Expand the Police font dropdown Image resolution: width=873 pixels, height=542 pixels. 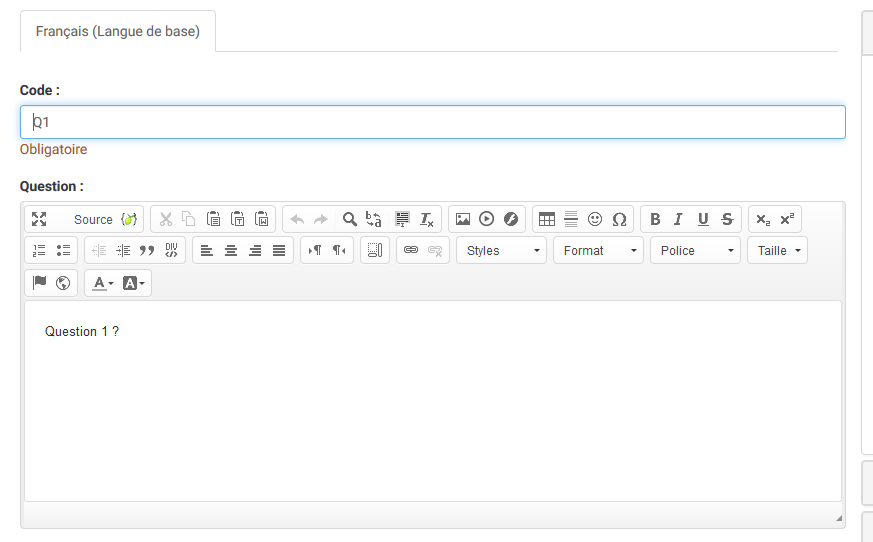point(695,250)
